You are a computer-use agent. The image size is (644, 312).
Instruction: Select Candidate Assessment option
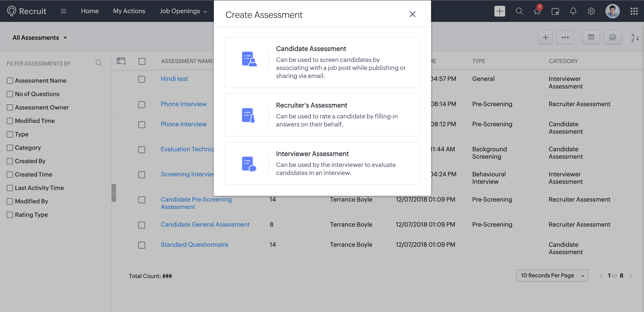coord(322,62)
